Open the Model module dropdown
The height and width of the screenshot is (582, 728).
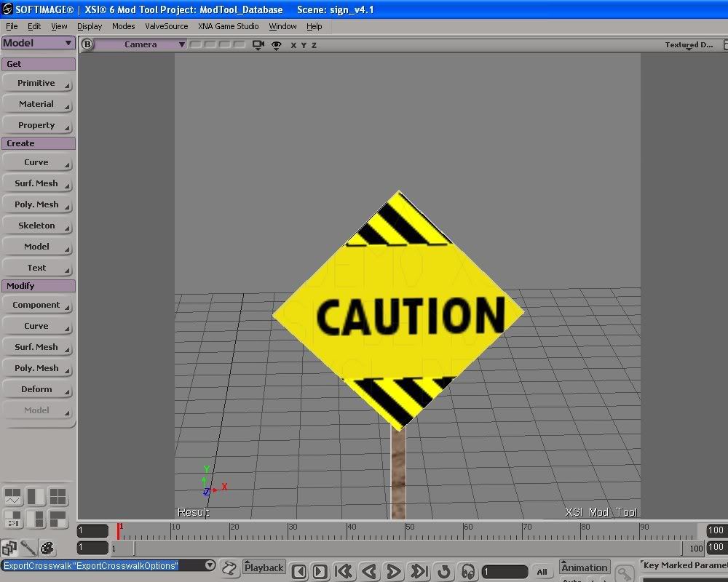click(38, 43)
